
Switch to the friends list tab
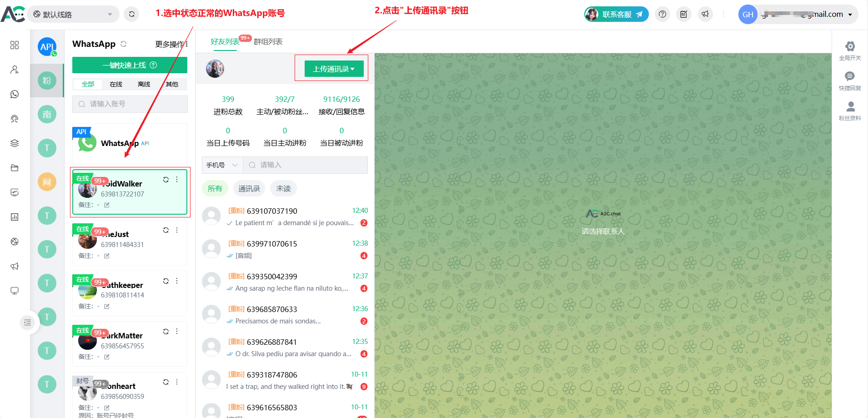tap(225, 42)
